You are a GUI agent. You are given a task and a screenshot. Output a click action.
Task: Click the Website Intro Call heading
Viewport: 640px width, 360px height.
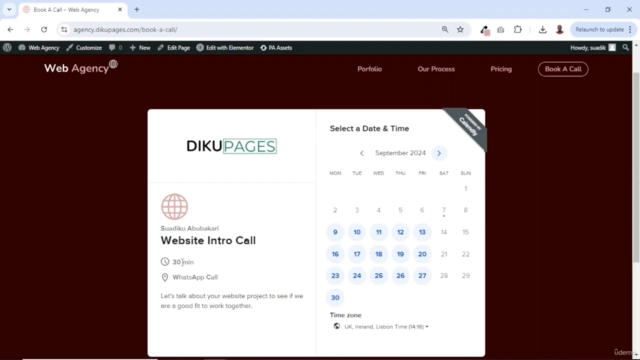[208, 241]
